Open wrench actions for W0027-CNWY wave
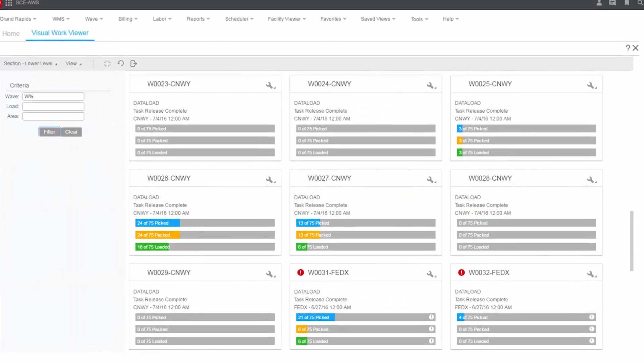 tap(431, 180)
